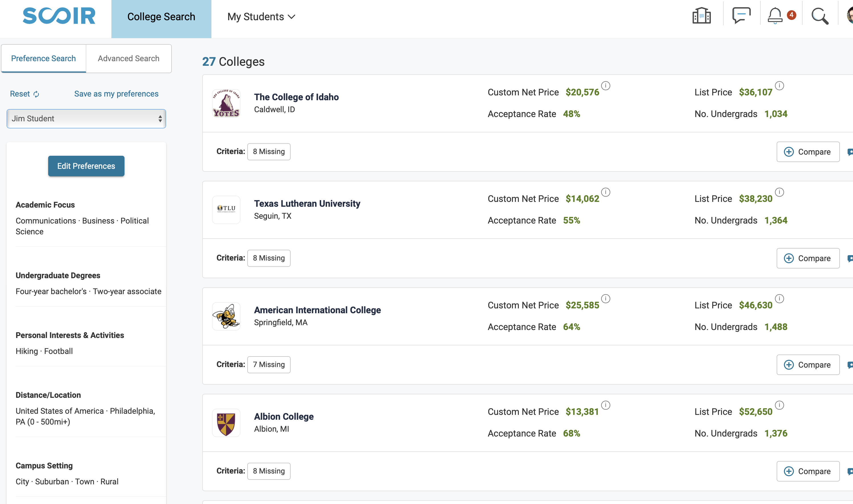
Task: Open the messages chat icon
Action: [x=741, y=16]
